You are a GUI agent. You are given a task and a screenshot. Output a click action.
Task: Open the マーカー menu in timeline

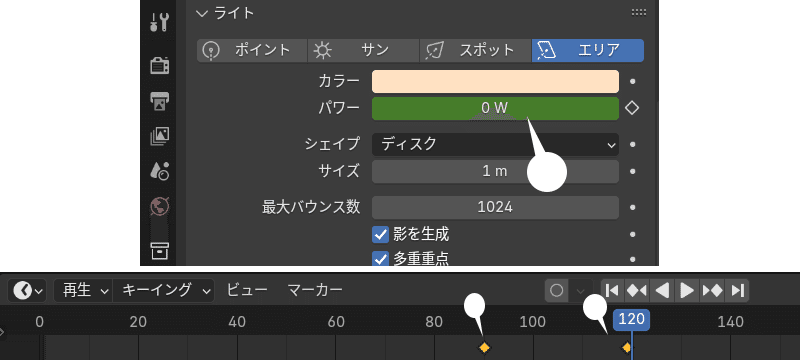point(315,291)
